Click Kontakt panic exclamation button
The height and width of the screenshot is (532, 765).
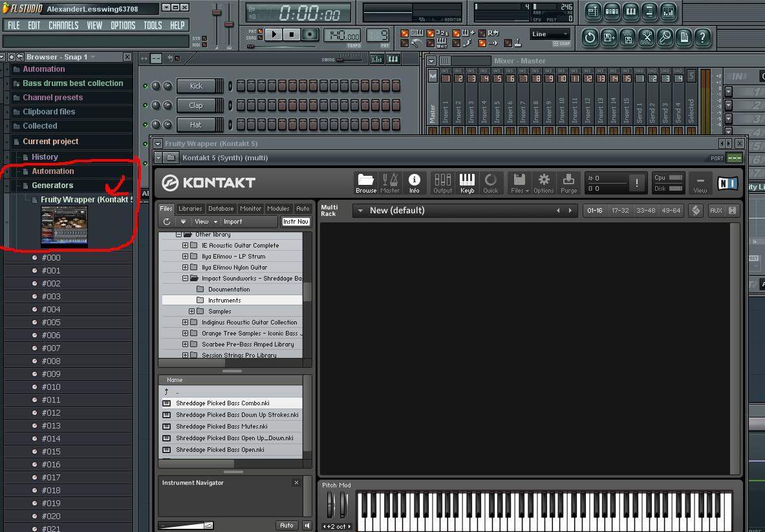637,183
